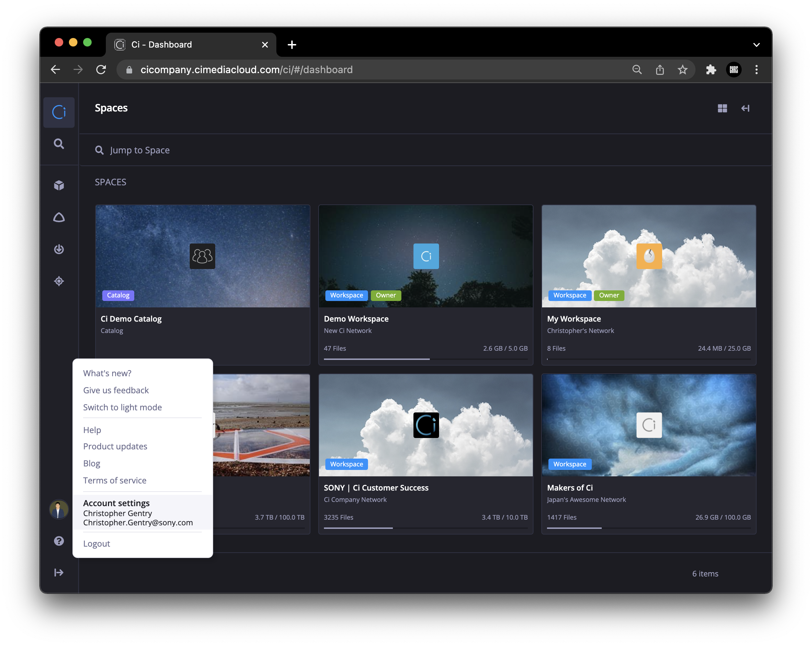This screenshot has height=646, width=812.
Task: Expand the tab search chevron dropdown
Action: pos(756,45)
